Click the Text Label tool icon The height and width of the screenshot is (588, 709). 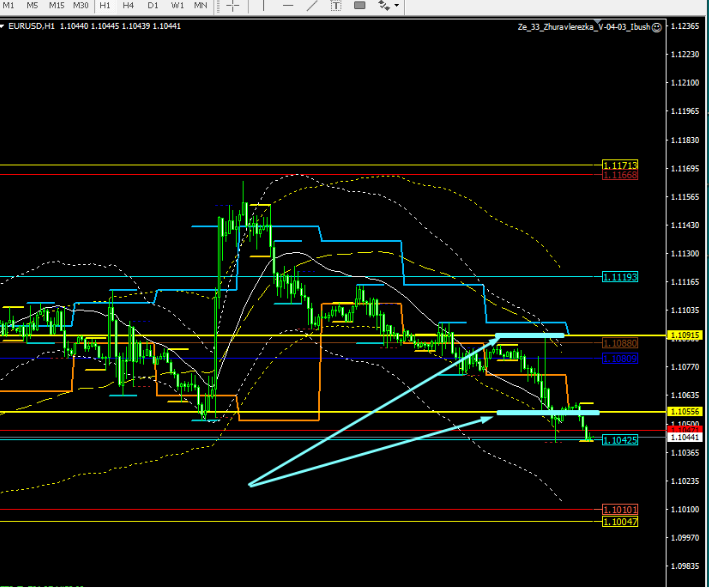point(359,6)
